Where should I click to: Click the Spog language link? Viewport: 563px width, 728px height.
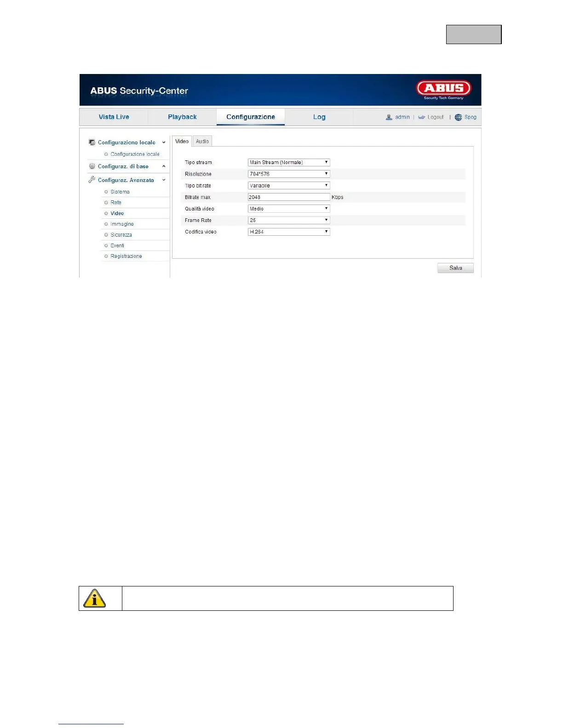coord(470,117)
